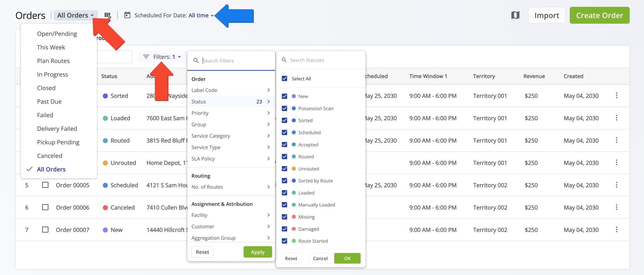Choose Past Due from the orders view list
The height and width of the screenshot is (275, 644).
click(x=49, y=102)
